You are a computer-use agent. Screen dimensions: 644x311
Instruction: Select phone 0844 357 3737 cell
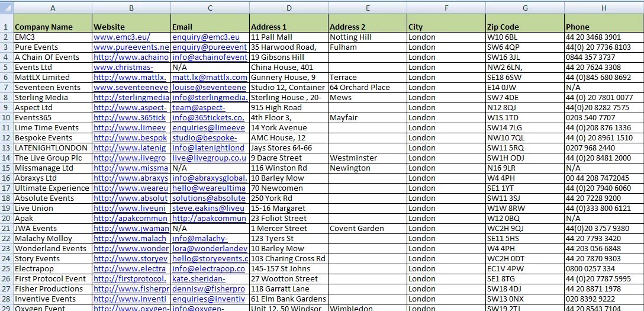pyautogui.click(x=604, y=57)
